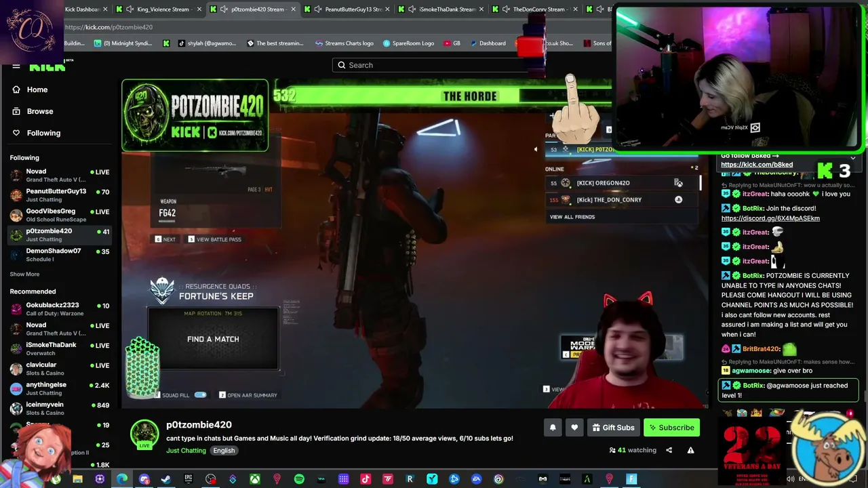Click the Following heart icon in sidebar

16,133
